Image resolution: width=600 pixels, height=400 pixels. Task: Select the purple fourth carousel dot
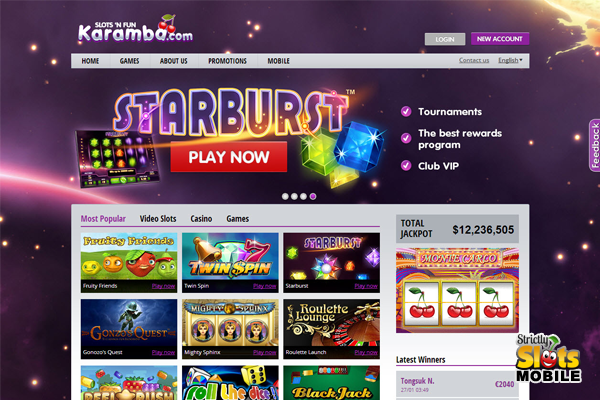(313, 196)
